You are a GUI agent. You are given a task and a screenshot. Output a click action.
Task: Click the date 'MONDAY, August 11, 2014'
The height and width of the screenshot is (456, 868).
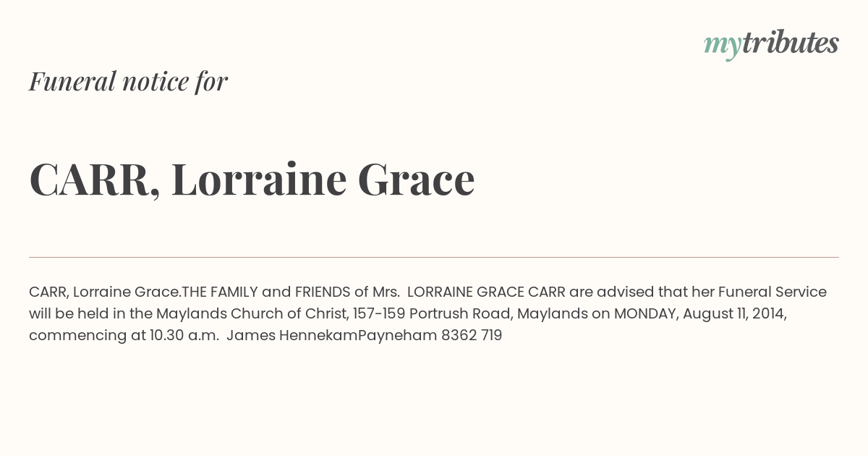click(x=699, y=314)
